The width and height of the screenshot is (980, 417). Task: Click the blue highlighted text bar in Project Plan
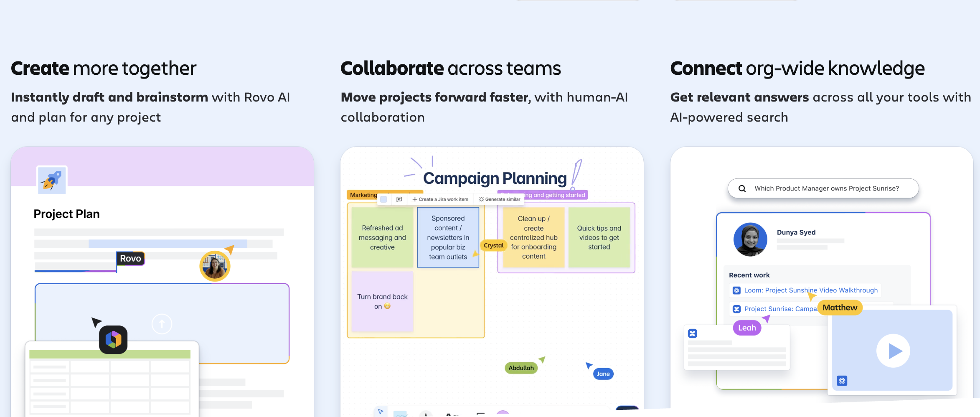click(168, 244)
